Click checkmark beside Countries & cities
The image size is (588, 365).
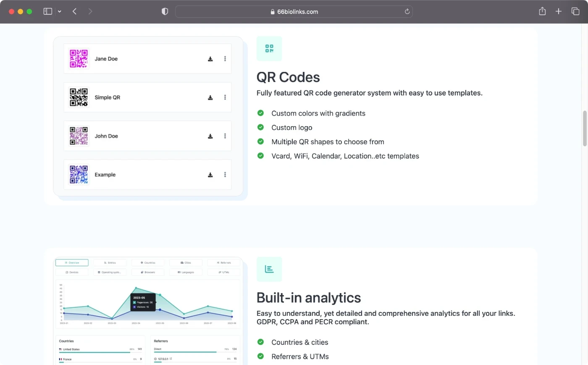coord(260,342)
